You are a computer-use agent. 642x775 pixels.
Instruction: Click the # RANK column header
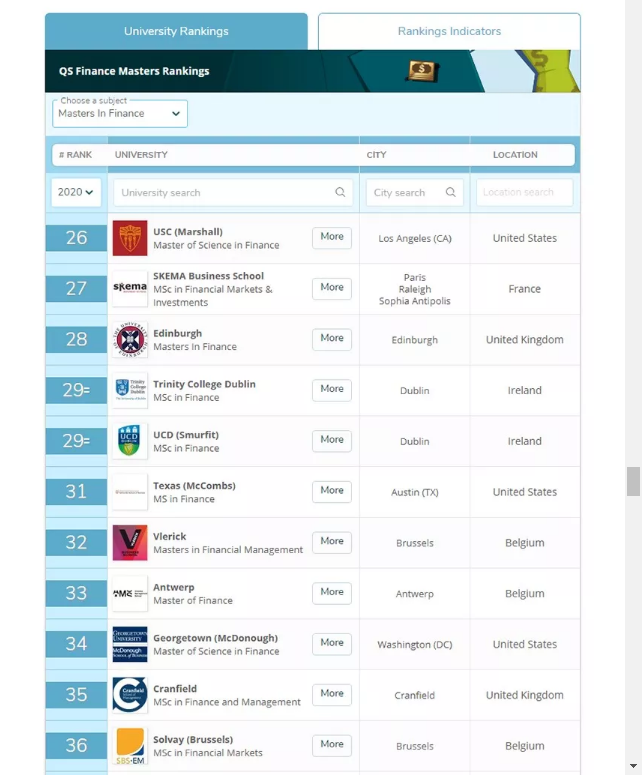tap(75, 155)
